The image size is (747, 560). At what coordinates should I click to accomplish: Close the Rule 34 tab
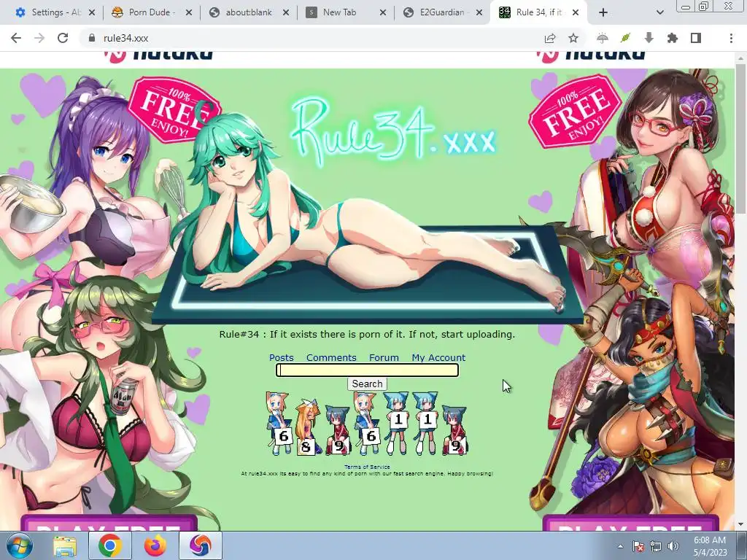[576, 12]
